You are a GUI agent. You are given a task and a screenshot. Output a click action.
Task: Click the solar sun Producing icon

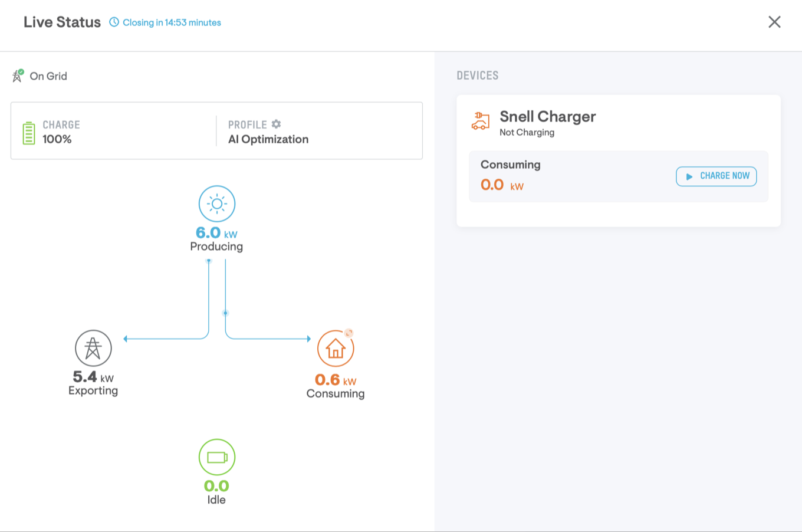pos(216,204)
